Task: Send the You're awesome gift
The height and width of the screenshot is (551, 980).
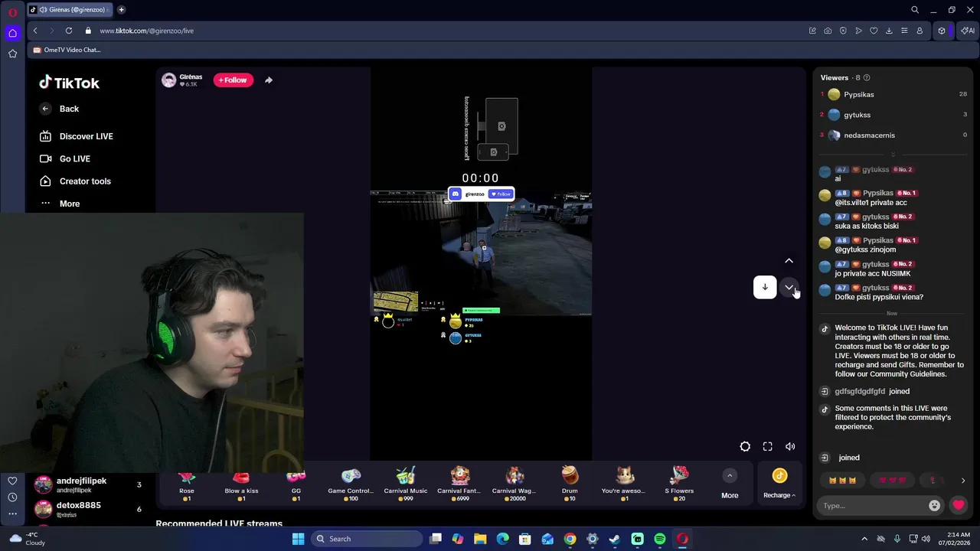Action: coord(624,484)
